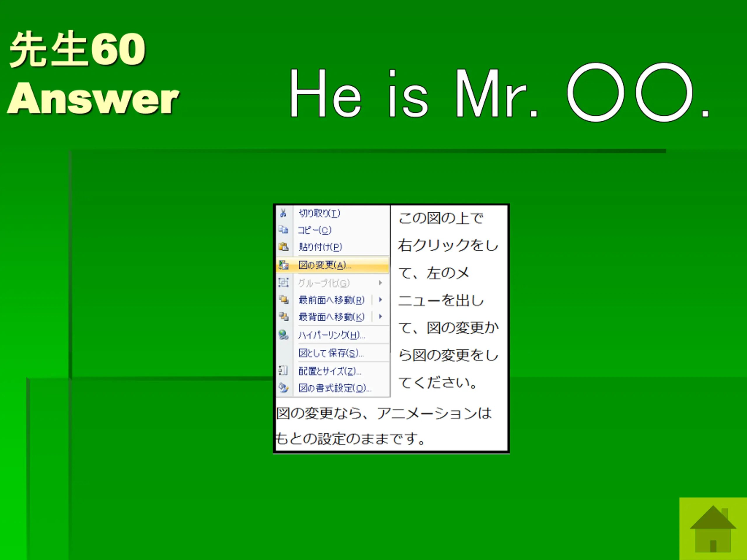Click highlighted '図の変更(A)...' menu entry
747x560 pixels.
(332, 265)
